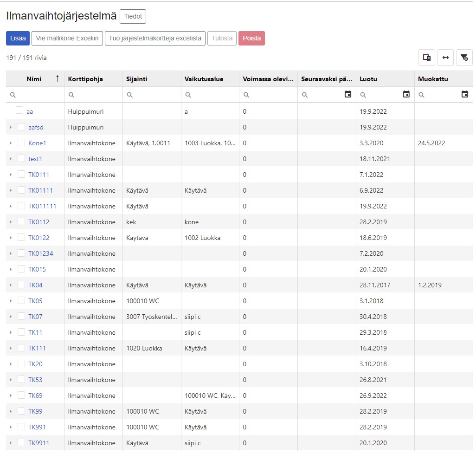Check the Kone1 row checkbox
The height and width of the screenshot is (454, 476).
click(21, 143)
